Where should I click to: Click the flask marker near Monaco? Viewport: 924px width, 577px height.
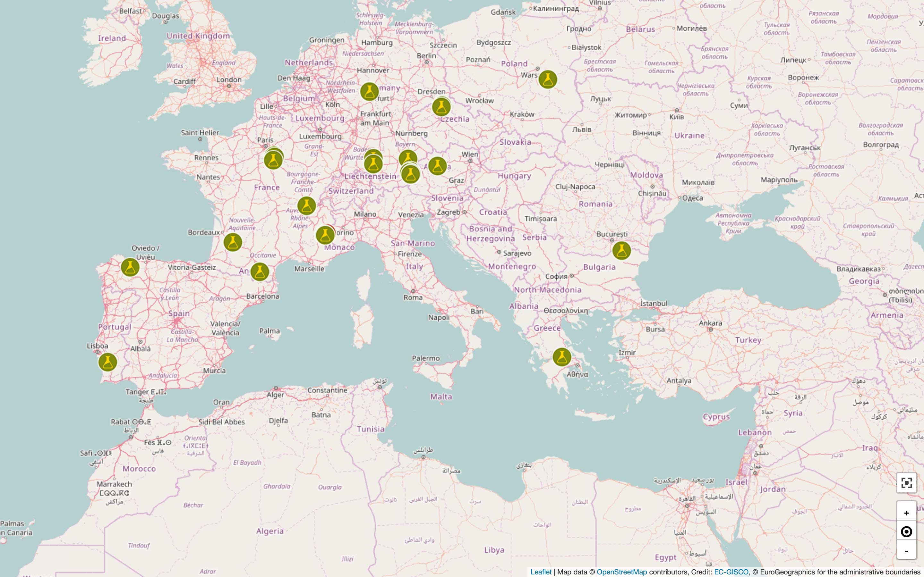click(325, 235)
